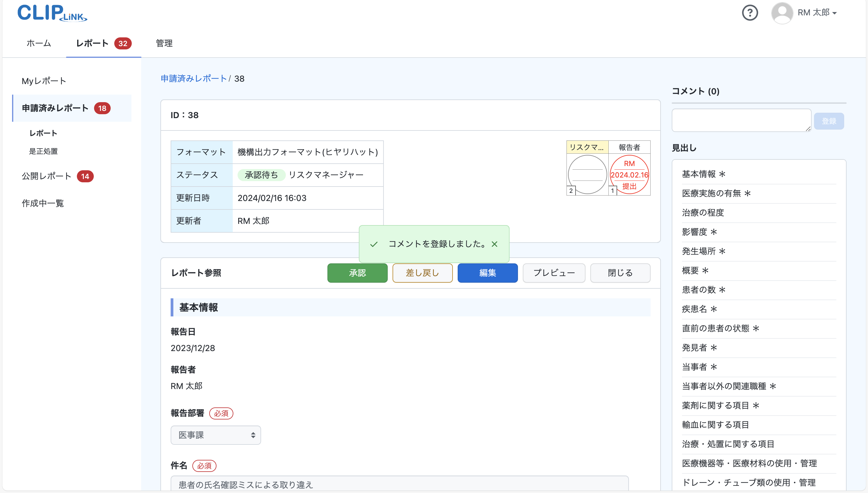Image resolution: width=868 pixels, height=493 pixels.
Task: Click the RM approval stamp dated 2024.02.16
Action: 630,174
